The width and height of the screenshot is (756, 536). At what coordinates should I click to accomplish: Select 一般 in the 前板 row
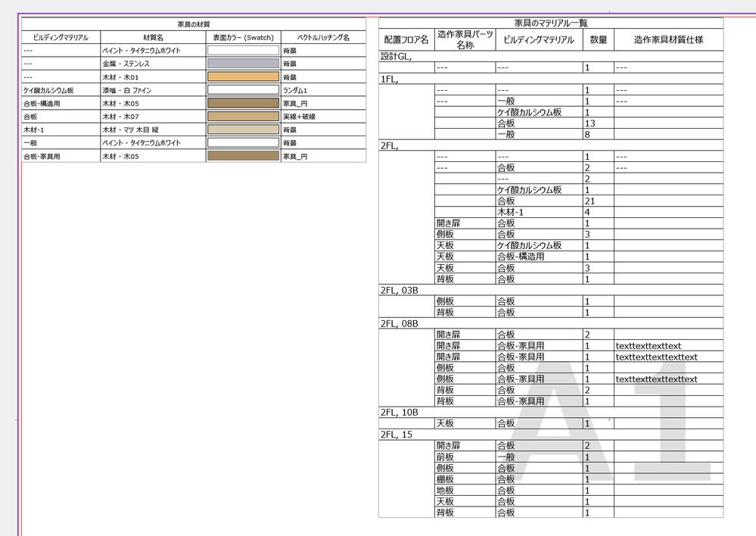point(539,457)
